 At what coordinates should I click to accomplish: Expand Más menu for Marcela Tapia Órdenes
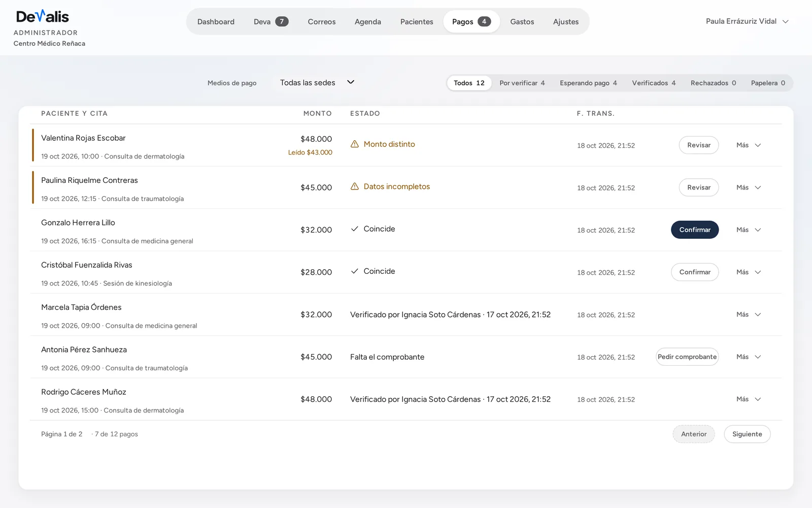[749, 314]
